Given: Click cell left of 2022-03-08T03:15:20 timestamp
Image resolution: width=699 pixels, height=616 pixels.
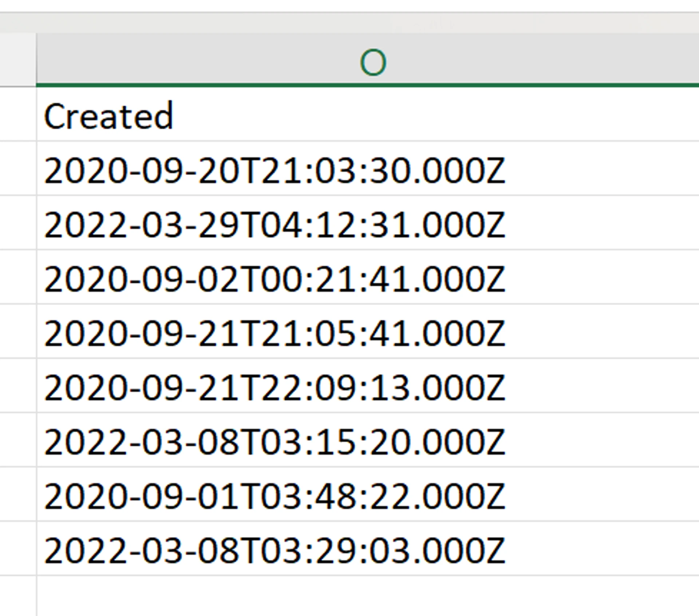Looking at the screenshot, I should pyautogui.click(x=17, y=440).
